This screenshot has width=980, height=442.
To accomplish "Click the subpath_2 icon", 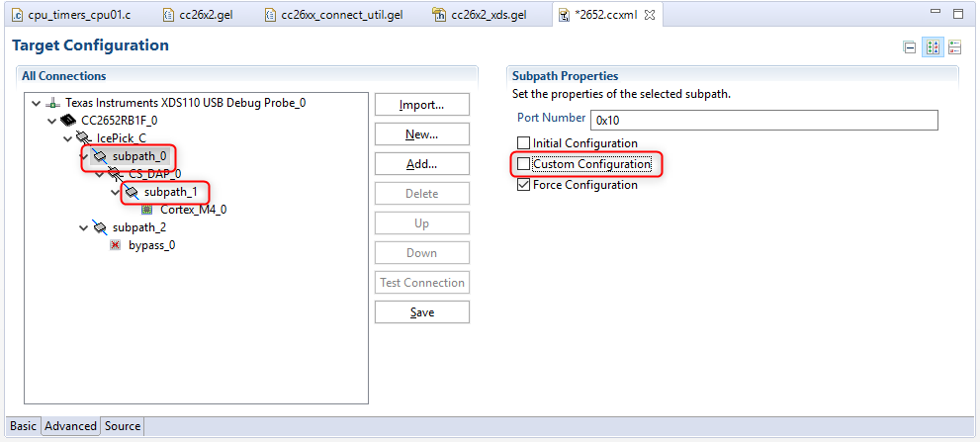I will pyautogui.click(x=99, y=227).
